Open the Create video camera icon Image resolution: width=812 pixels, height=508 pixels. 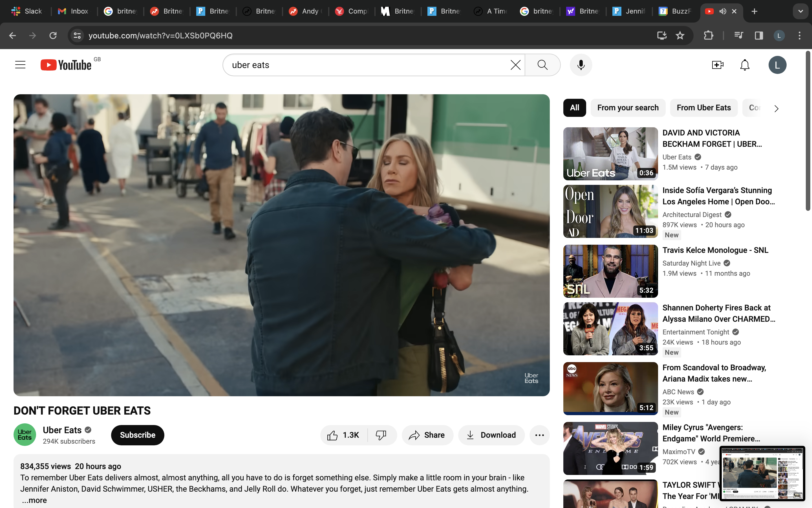click(x=717, y=65)
